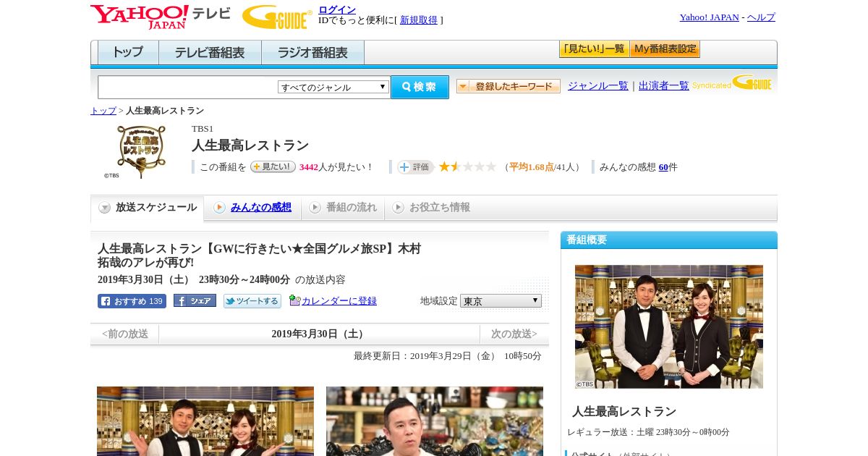Select the TBS1 channel label

[x=203, y=129]
